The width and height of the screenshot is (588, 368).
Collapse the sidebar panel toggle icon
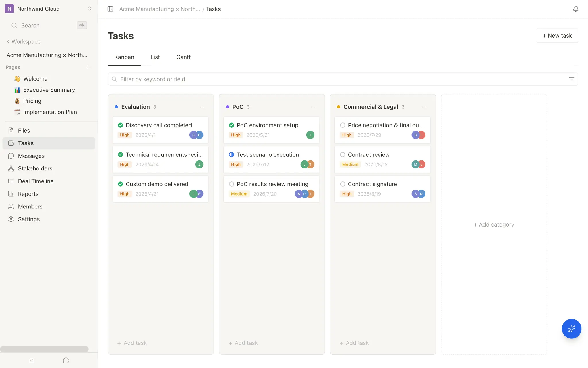point(110,9)
